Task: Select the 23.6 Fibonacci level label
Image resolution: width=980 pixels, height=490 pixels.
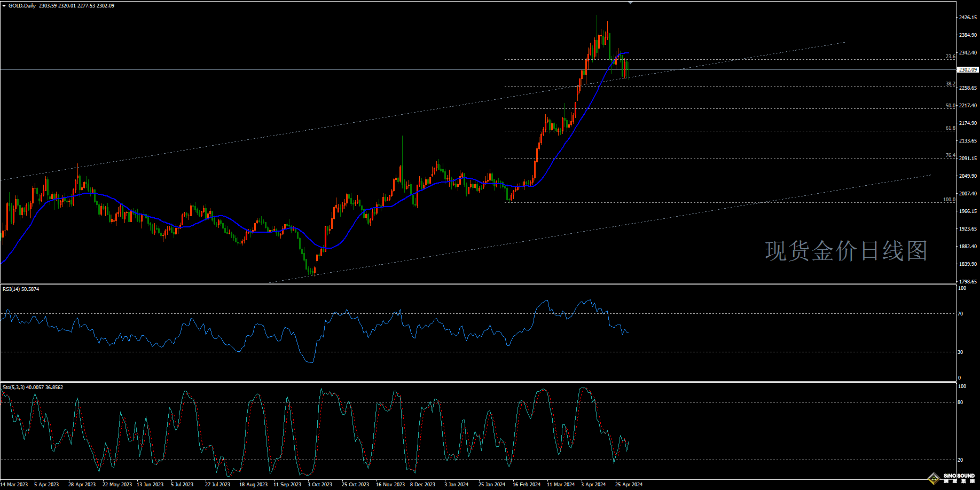Action: tap(950, 57)
